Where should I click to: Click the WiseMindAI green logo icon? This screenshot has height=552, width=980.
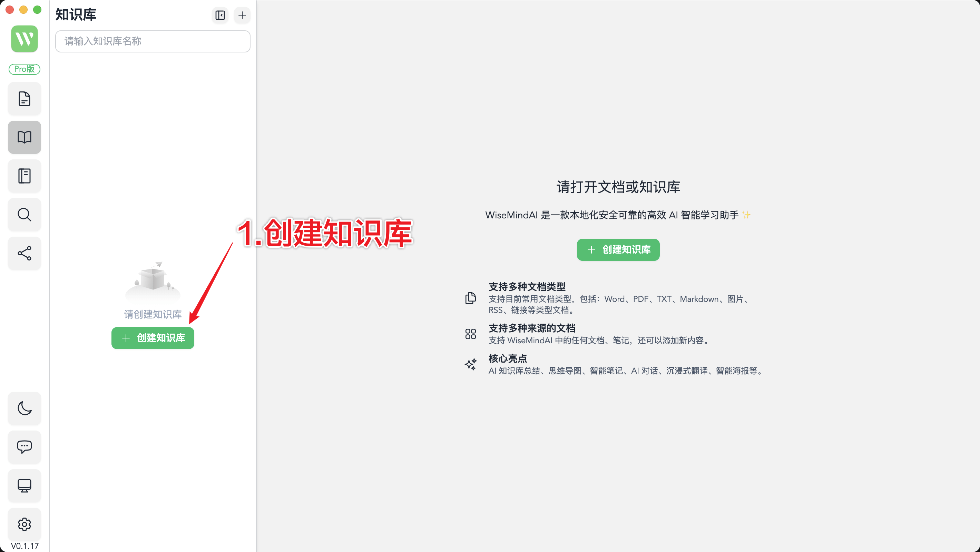click(x=24, y=39)
